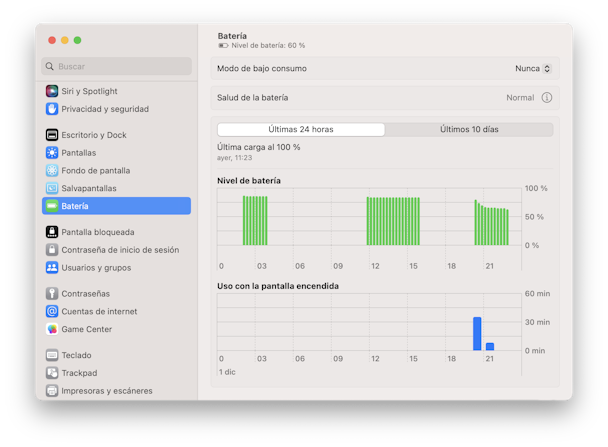Image resolution: width=608 pixels, height=447 pixels.
Task: Open Modo de bajo consumo dropdown
Action: 533,69
